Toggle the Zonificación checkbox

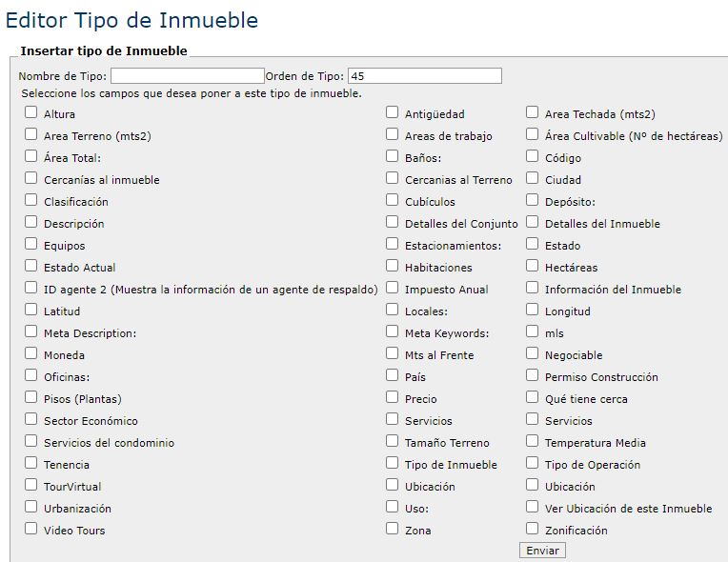coord(533,530)
